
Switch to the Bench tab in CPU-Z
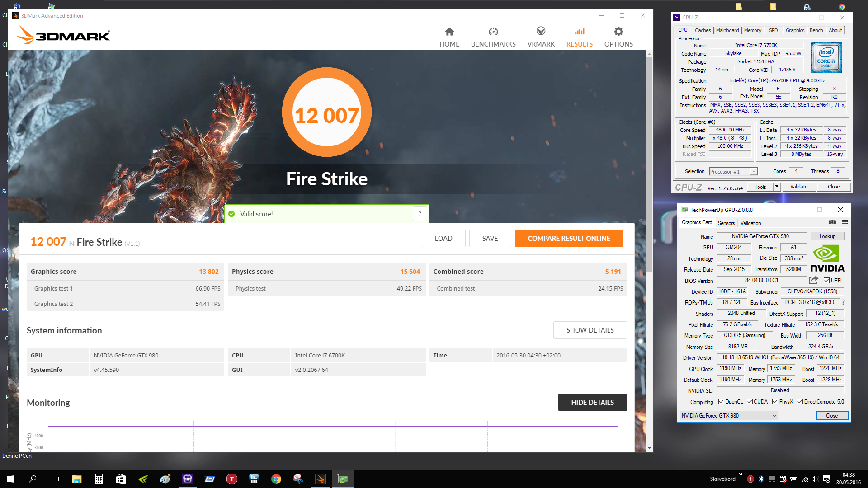click(x=816, y=30)
